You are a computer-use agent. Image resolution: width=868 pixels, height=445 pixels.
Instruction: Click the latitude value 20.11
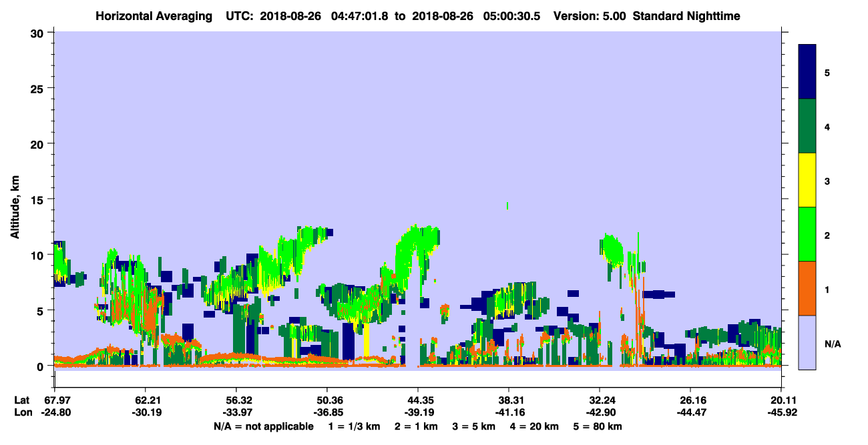click(x=781, y=401)
